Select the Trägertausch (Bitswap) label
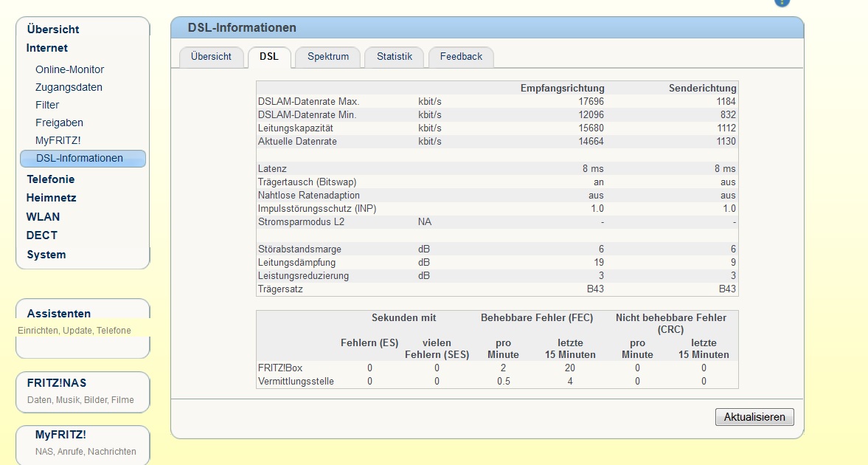This screenshot has height=465, width=868. point(308,182)
